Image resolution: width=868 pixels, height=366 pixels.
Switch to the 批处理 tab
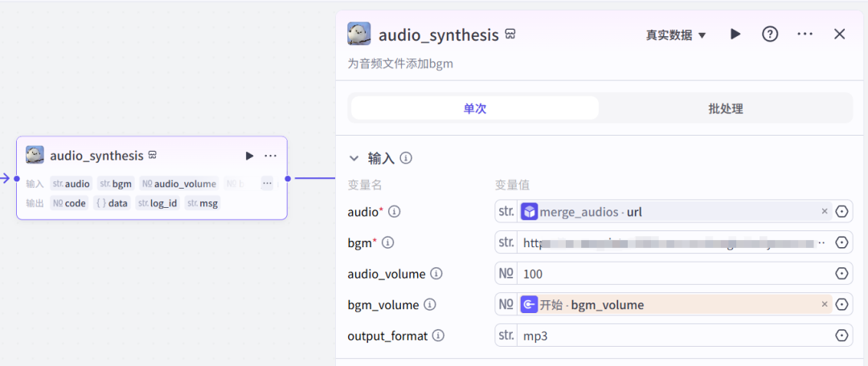click(725, 108)
